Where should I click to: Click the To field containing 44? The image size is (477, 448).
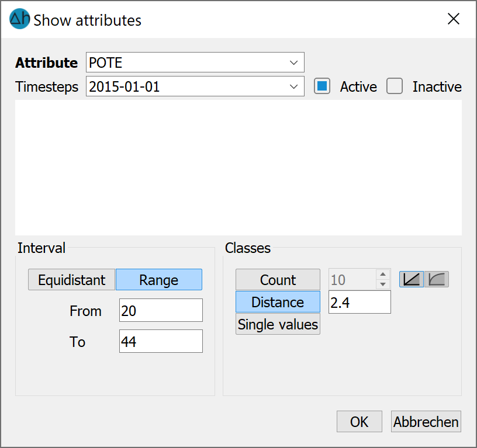[161, 341]
